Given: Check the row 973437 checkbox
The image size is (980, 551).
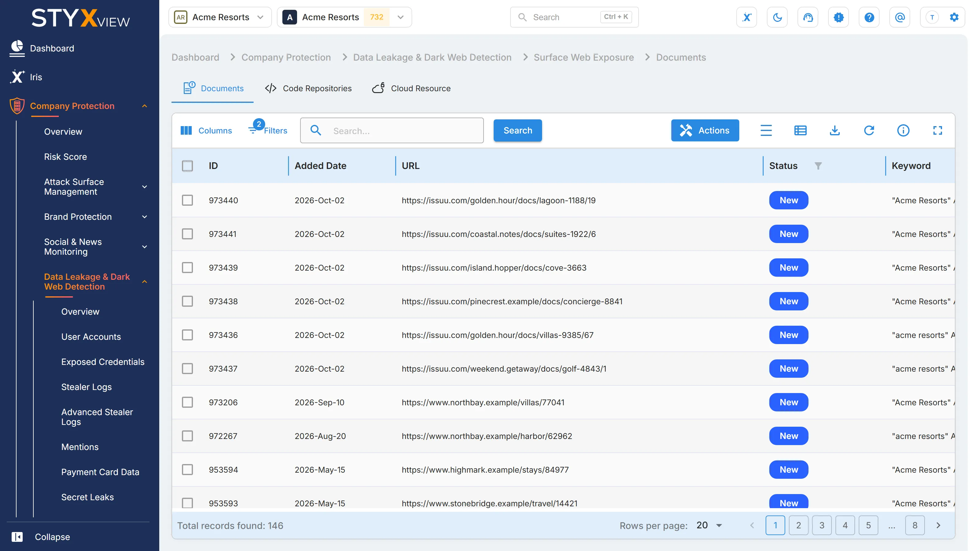Looking at the screenshot, I should pos(187,369).
